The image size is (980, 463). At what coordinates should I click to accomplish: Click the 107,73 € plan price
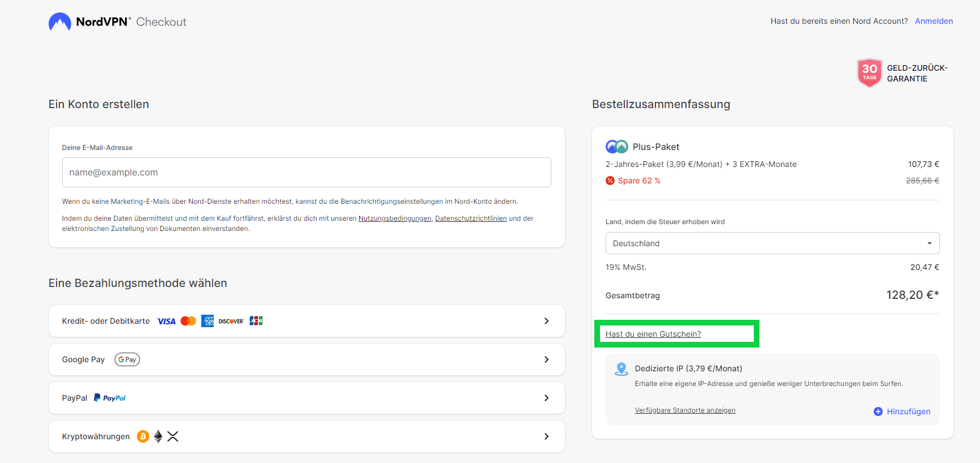pyautogui.click(x=923, y=164)
